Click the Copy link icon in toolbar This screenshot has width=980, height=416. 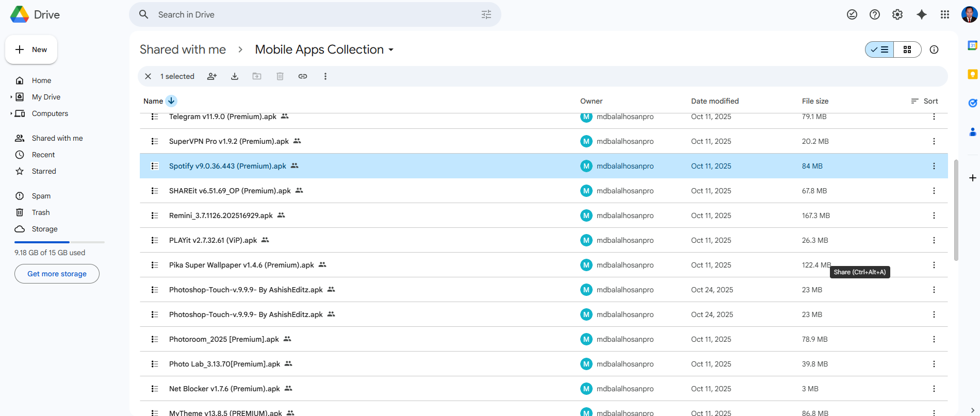[303, 76]
